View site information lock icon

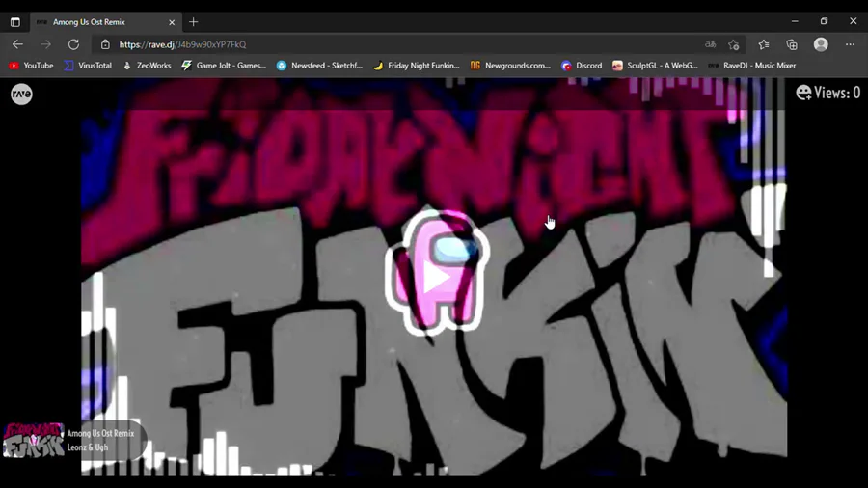(105, 44)
